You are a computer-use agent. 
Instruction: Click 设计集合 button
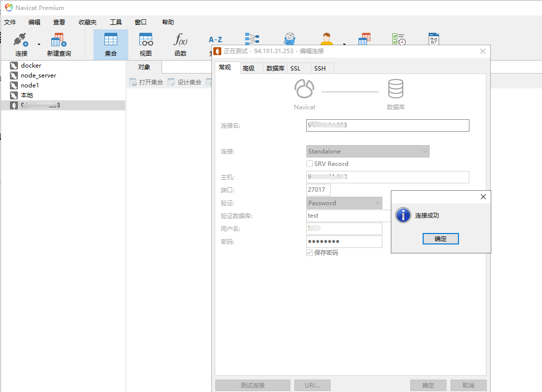tap(184, 82)
